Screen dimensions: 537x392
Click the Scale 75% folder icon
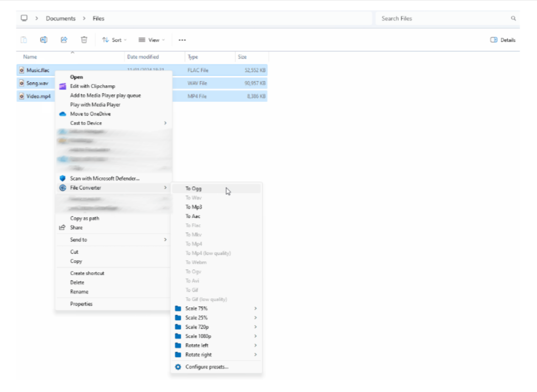pyautogui.click(x=178, y=309)
